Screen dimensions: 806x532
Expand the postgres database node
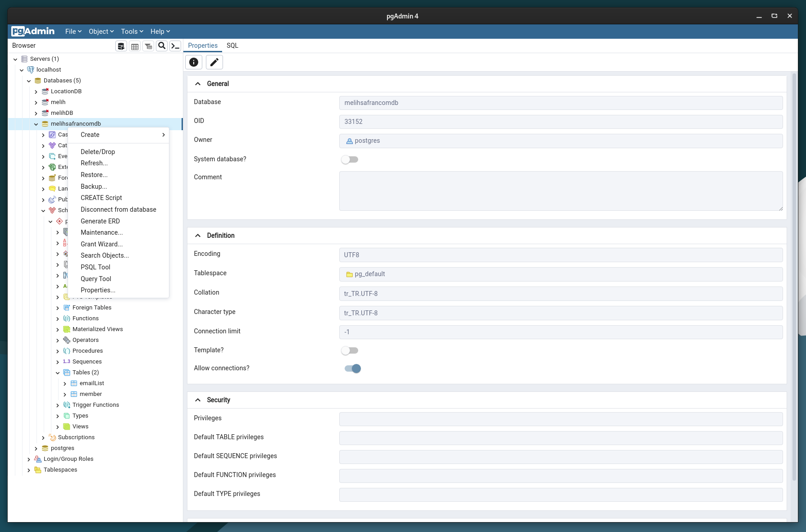tap(36, 449)
